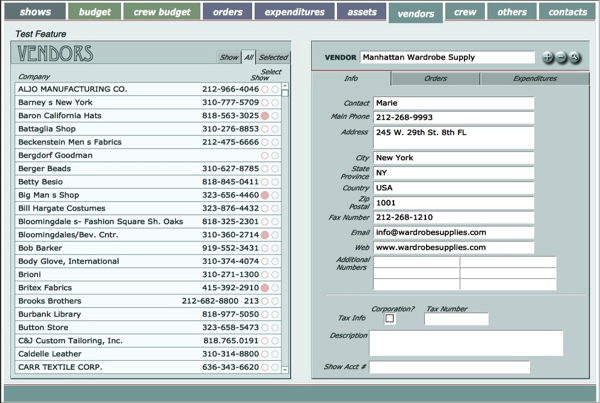Toggle Show marker for Britex Fabrics
This screenshot has width=600, height=403.
click(265, 288)
